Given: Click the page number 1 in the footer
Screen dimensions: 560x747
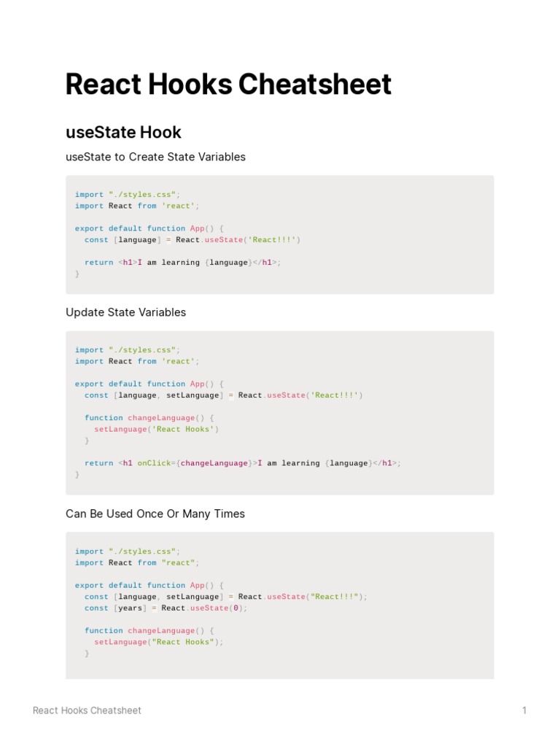Looking at the screenshot, I should click(524, 711).
